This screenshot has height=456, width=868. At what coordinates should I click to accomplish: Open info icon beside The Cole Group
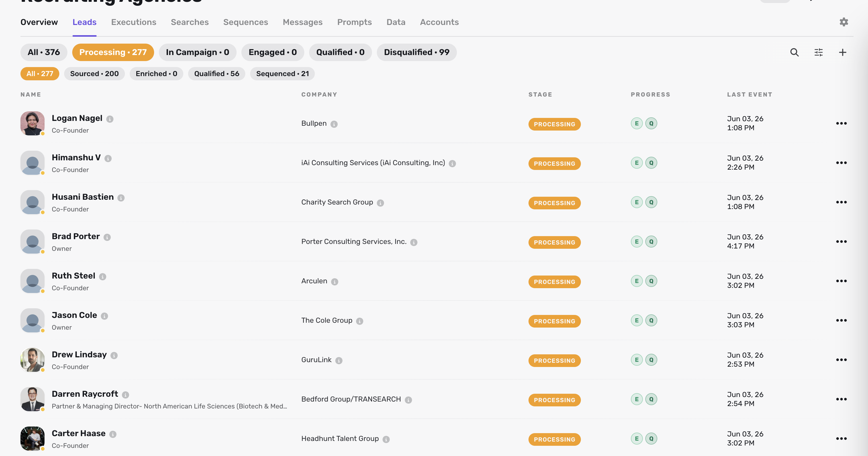360,321
